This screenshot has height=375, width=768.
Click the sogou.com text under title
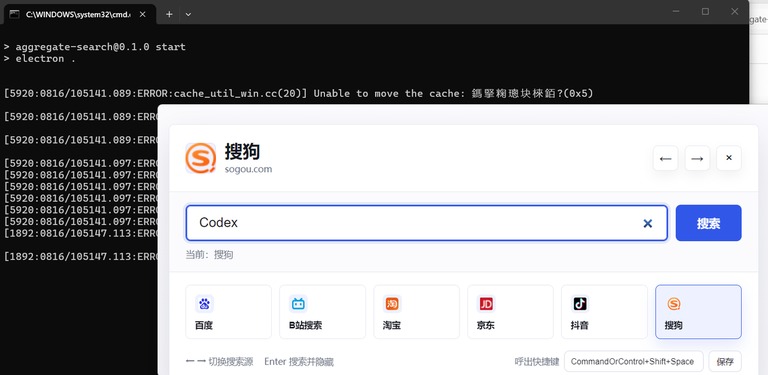tap(248, 169)
